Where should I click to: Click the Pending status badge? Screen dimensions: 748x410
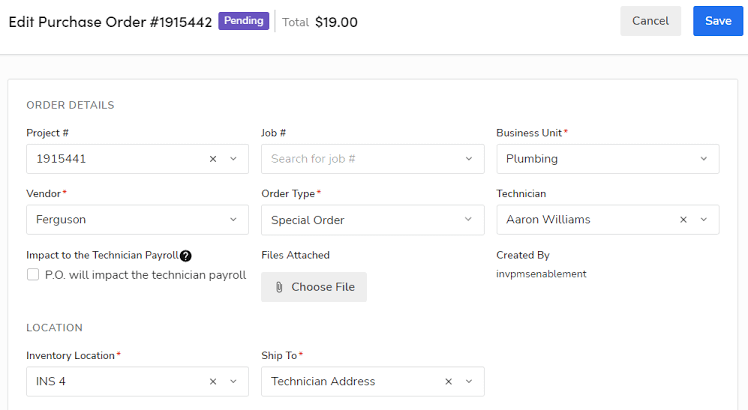point(243,21)
